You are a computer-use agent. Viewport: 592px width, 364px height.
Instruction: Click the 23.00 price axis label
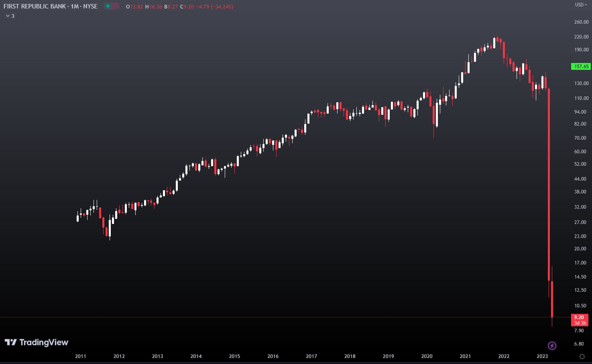coord(580,236)
